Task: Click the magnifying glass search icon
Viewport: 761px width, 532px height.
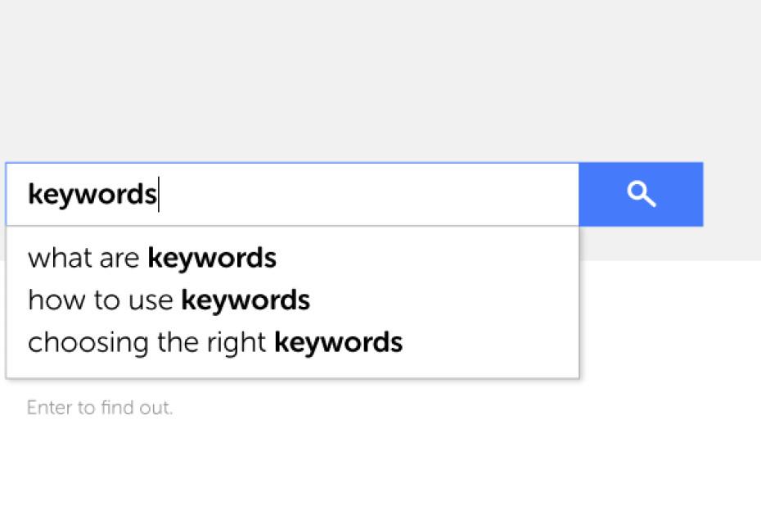Action: (x=642, y=194)
